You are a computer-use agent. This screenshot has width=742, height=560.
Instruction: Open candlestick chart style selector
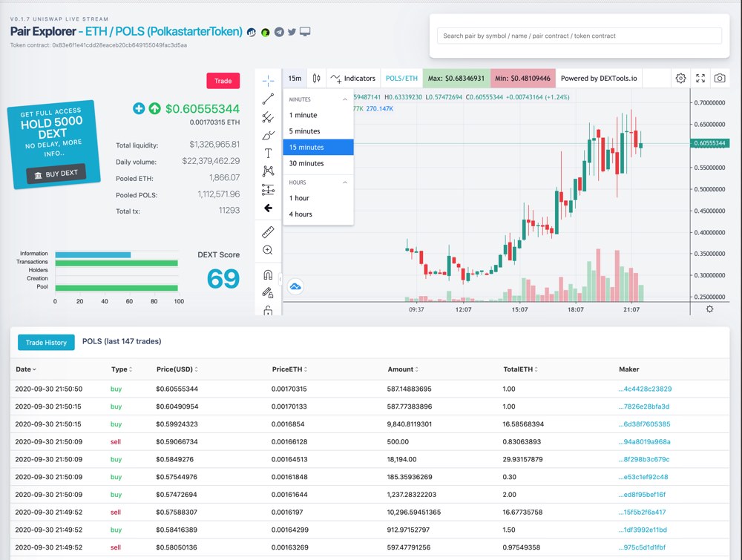pyautogui.click(x=316, y=79)
